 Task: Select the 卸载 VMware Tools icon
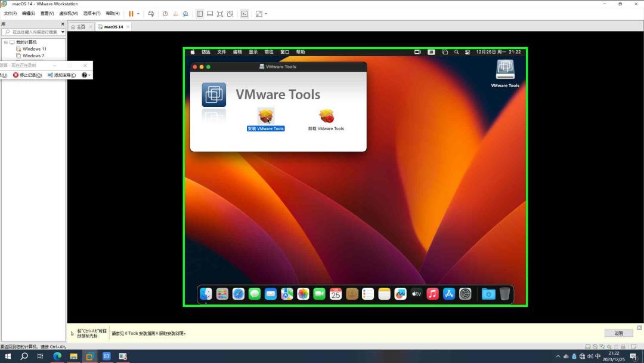coord(326,116)
